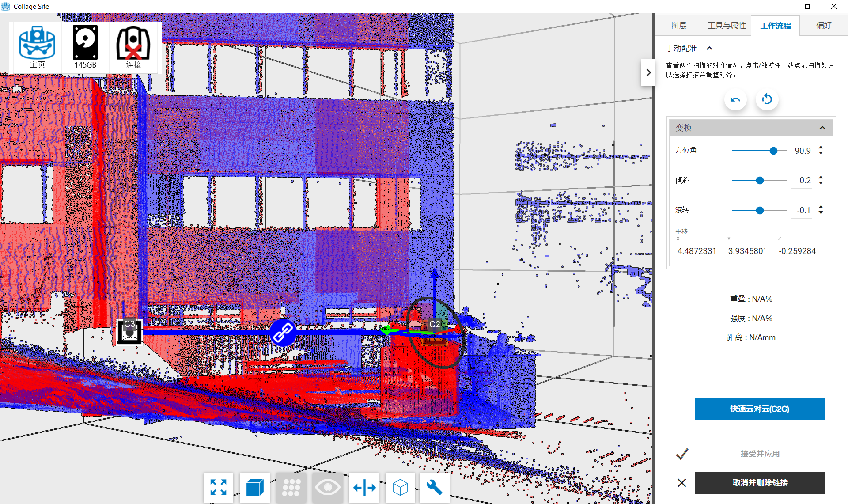Screen dimensions: 848x504
Task: Click the 快速云对云(C2C) button
Action: click(x=759, y=409)
